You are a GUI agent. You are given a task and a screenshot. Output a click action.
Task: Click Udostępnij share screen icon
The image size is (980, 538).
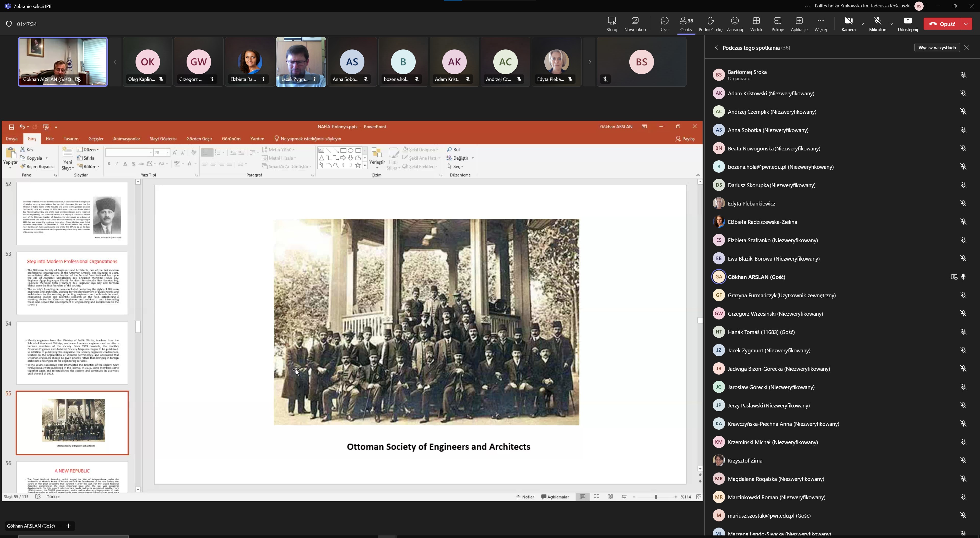(907, 23)
